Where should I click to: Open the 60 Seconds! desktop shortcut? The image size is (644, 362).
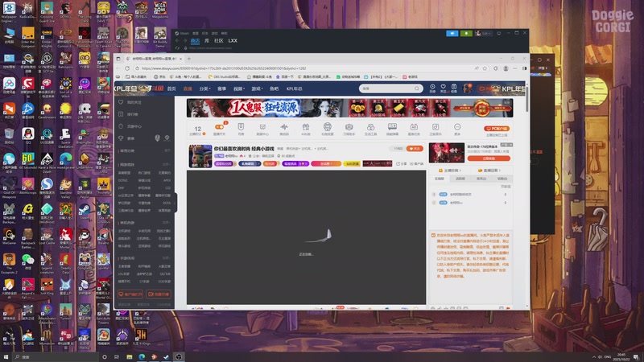28,162
